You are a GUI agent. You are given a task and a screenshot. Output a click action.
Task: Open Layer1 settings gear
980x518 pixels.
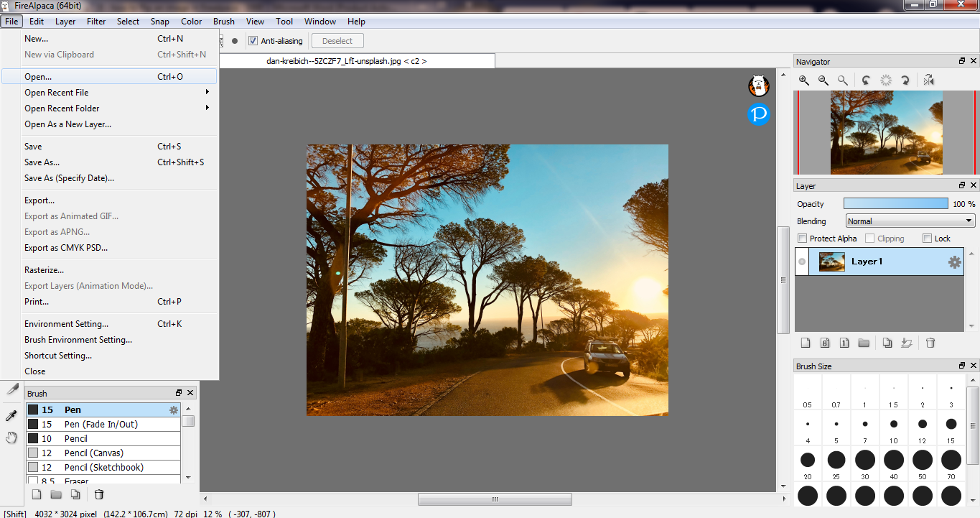[954, 262]
